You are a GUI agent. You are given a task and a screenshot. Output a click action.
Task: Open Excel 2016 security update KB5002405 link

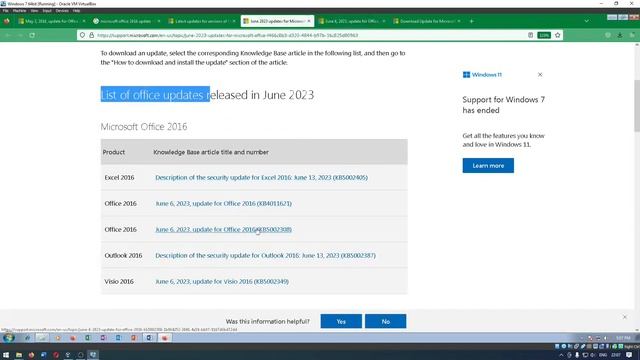261,178
